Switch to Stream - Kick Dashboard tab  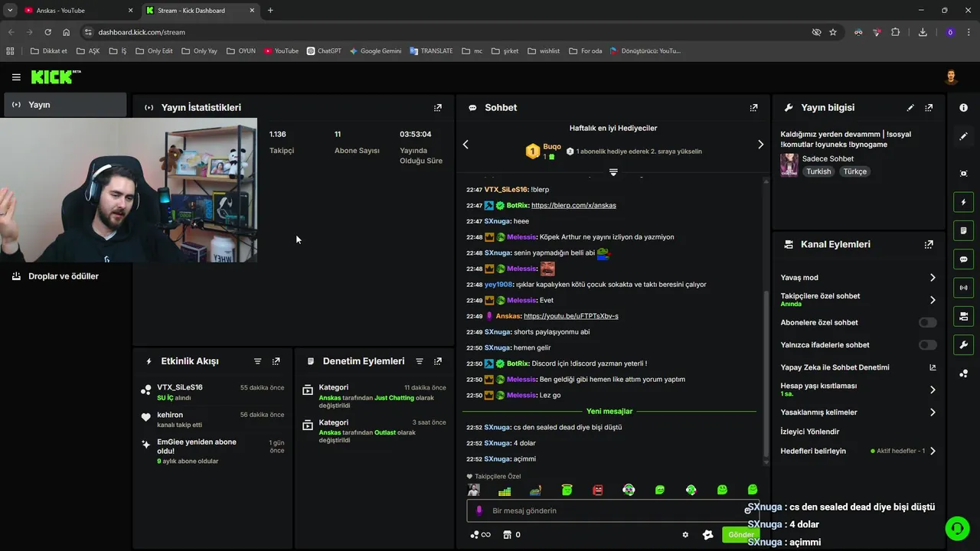pyautogui.click(x=199, y=11)
